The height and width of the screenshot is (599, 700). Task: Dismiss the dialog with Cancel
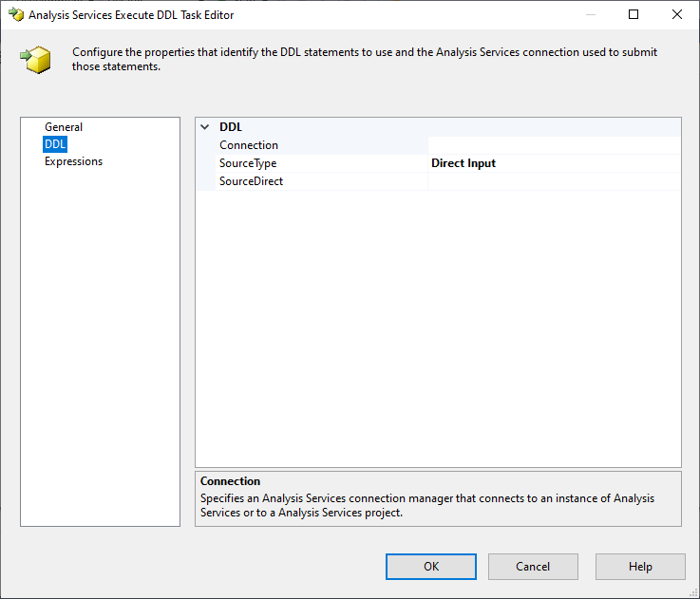[x=533, y=567]
